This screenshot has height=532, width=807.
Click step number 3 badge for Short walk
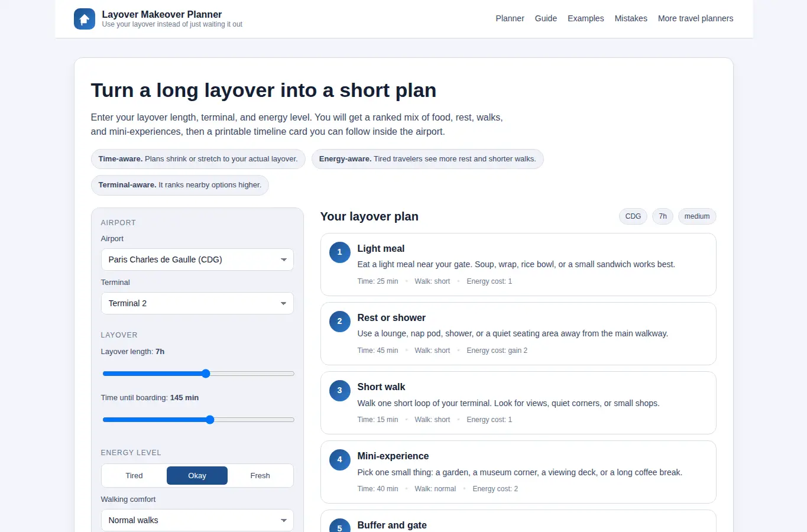pos(339,390)
